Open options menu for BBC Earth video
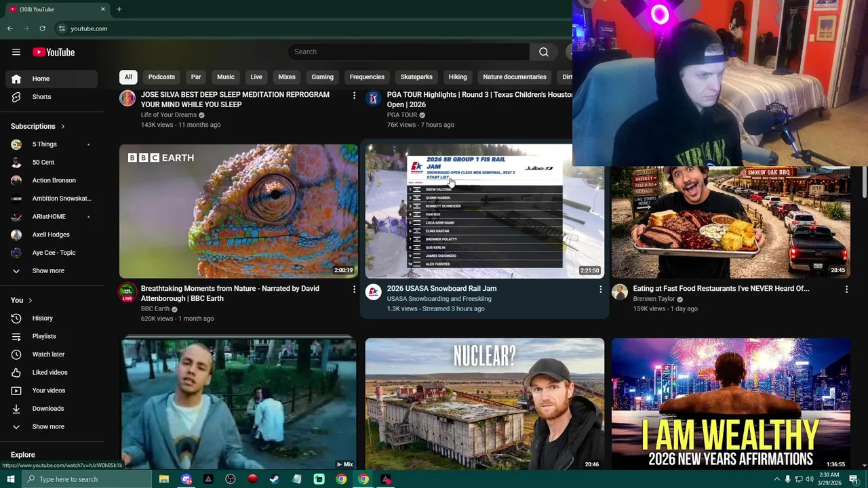868x488 pixels. click(354, 289)
